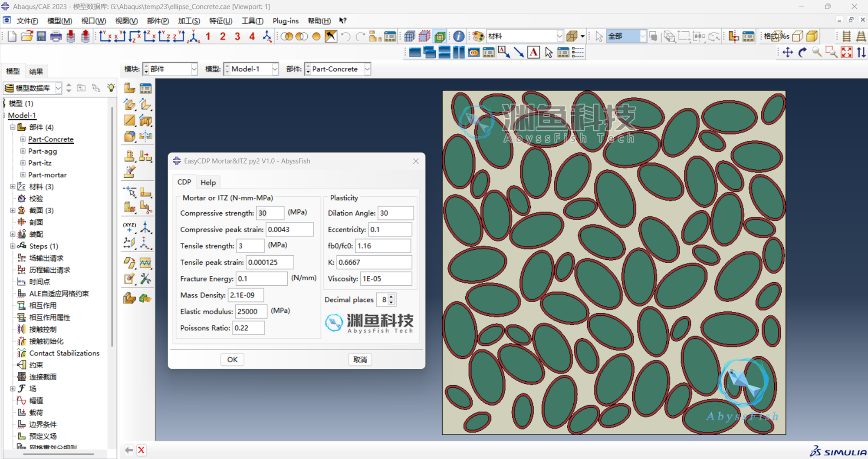Screen dimensions: 868x459
Task: Click the Print icon in toolbar
Action: [x=56, y=36]
